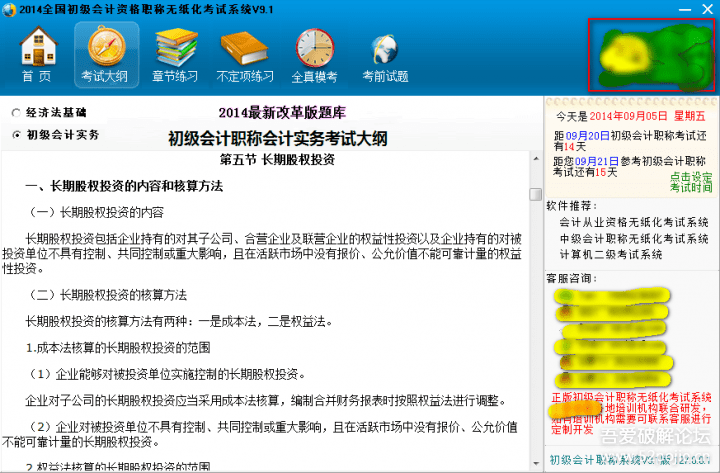The image size is (720, 473).
Task: Close the exam system window
Action: coord(705,9)
